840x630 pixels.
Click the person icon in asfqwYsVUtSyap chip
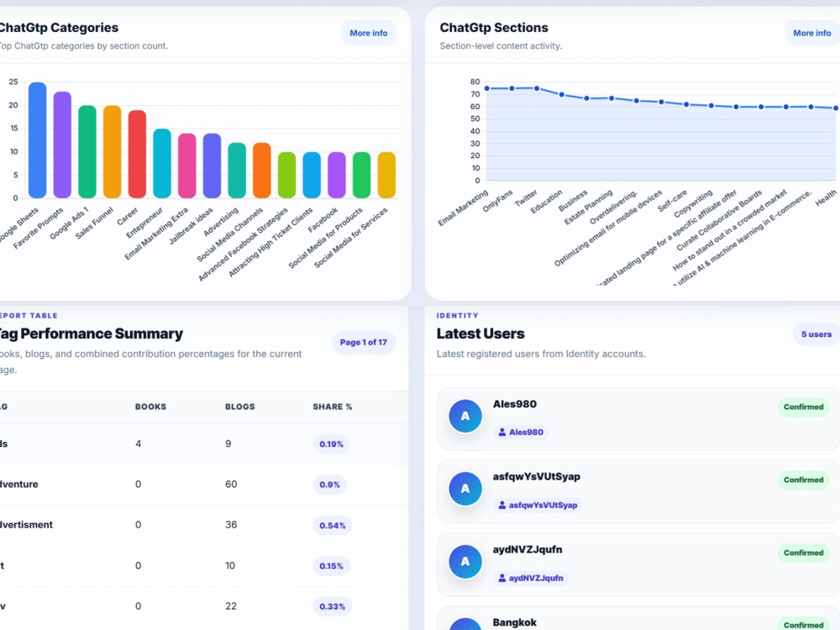(502, 505)
